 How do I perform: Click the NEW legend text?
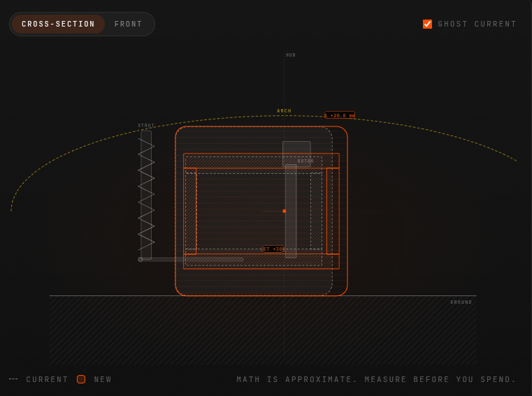(103, 379)
